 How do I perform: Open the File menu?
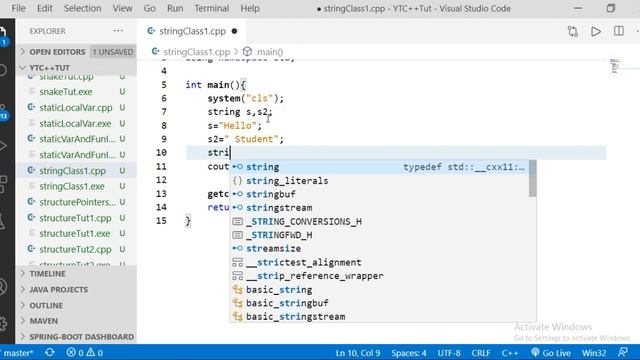[x=18, y=8]
